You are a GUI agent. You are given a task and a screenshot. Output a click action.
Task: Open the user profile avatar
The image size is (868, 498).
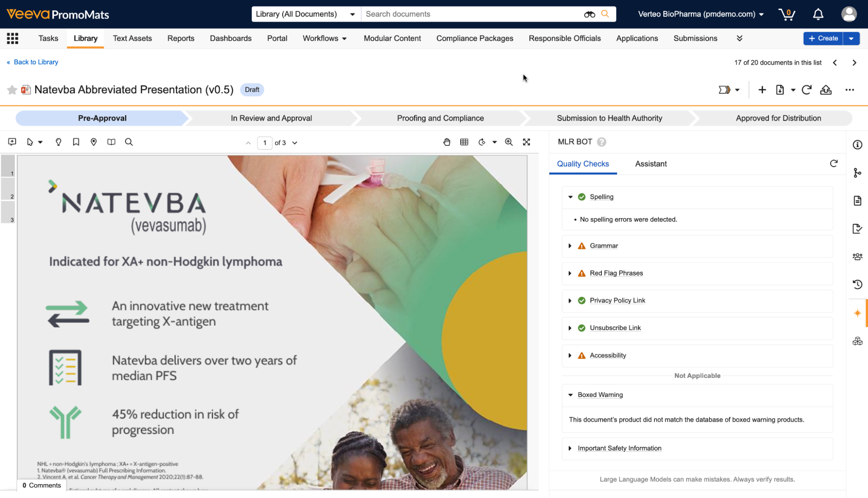849,14
